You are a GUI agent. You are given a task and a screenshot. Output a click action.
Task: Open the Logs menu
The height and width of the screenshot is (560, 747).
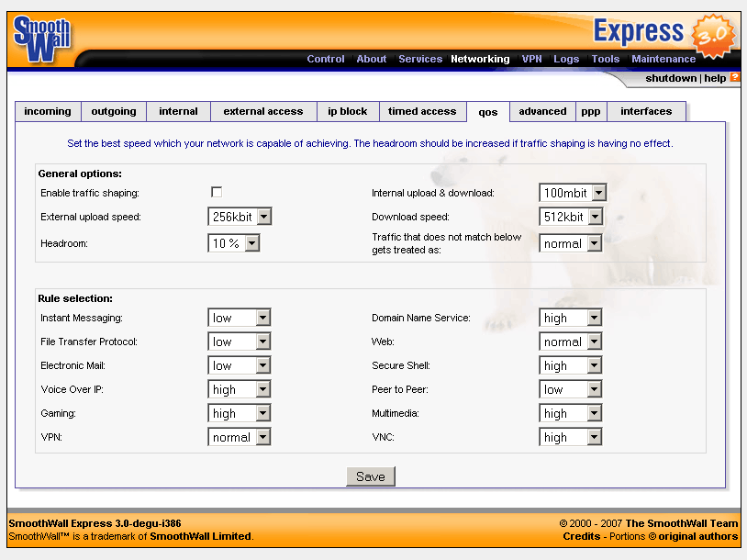(566, 59)
